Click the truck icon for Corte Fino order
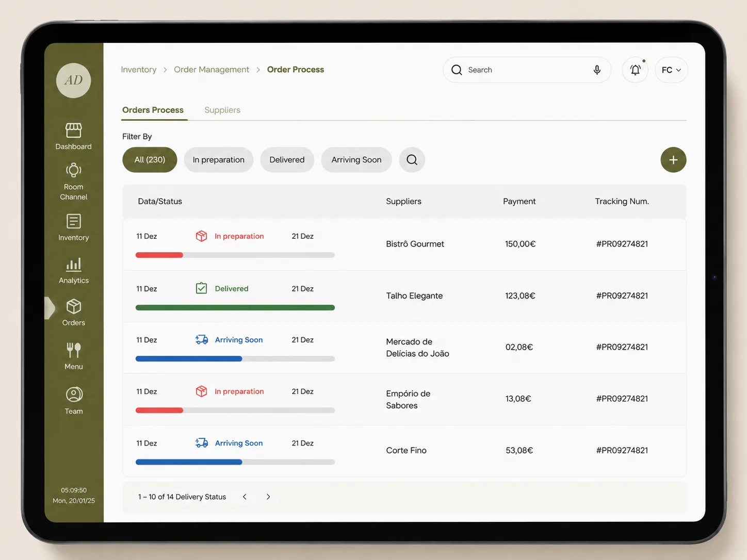The height and width of the screenshot is (560, 747). [x=202, y=443]
